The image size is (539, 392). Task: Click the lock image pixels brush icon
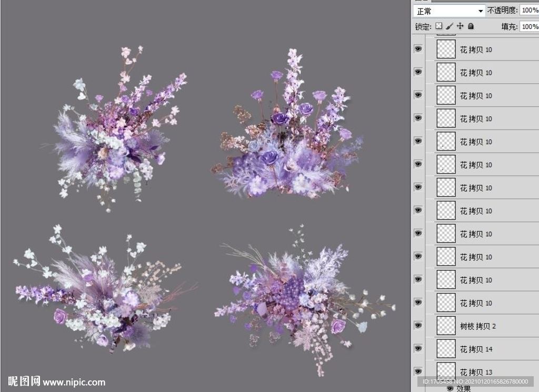[x=449, y=26]
